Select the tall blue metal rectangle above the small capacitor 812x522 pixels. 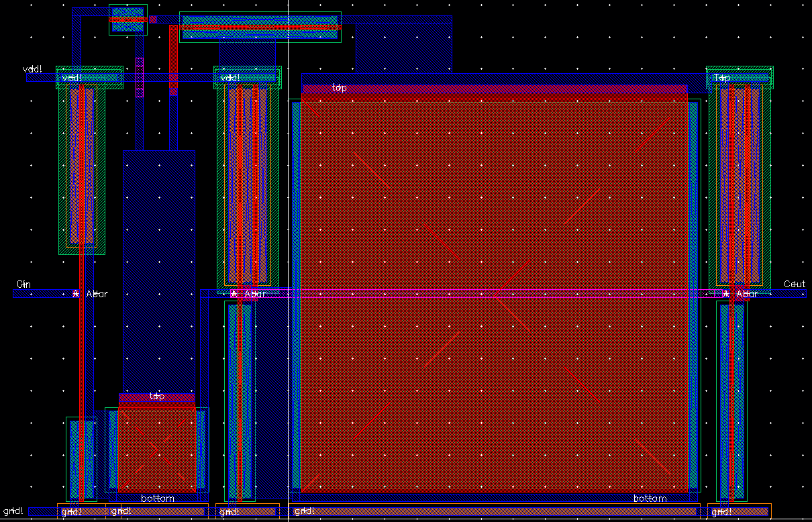pos(159,272)
